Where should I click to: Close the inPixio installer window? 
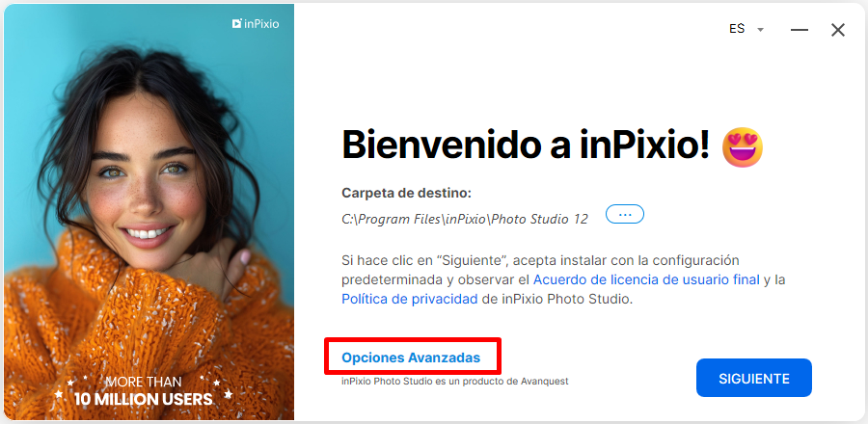(838, 30)
